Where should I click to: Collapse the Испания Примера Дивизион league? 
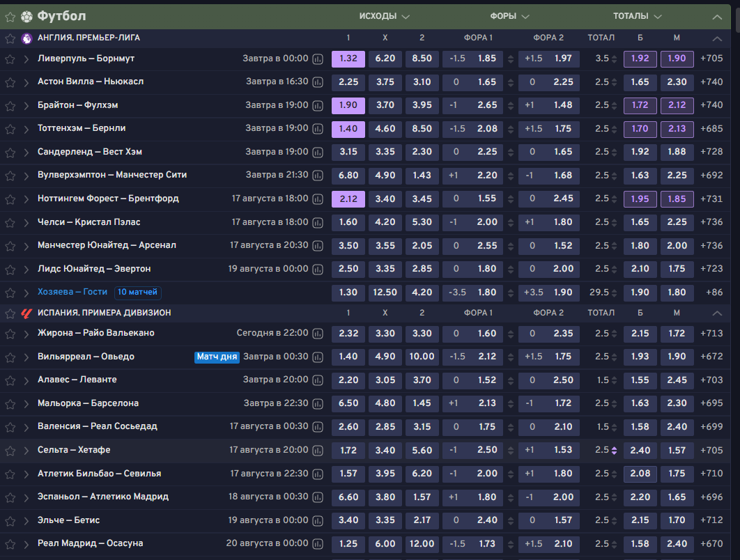[717, 313]
